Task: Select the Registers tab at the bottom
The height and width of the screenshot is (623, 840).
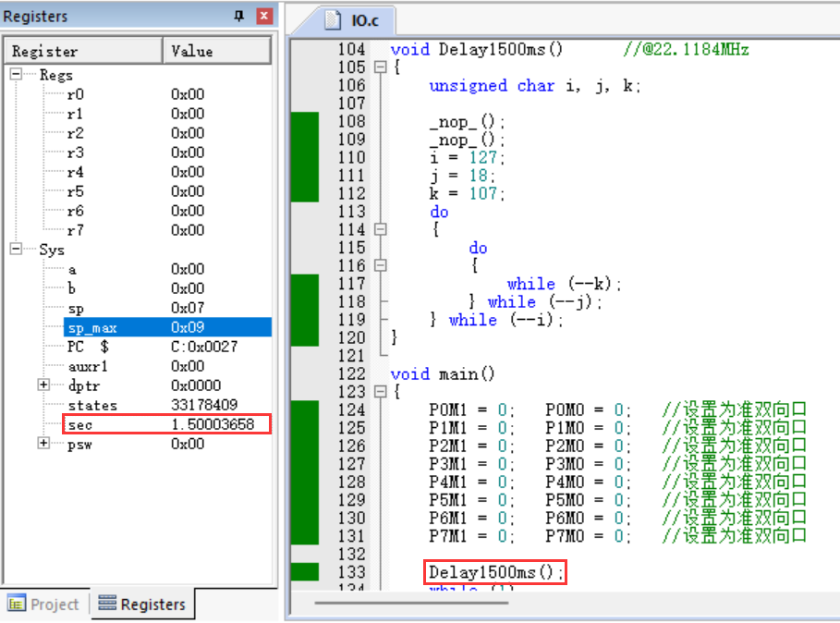Action: [142, 604]
